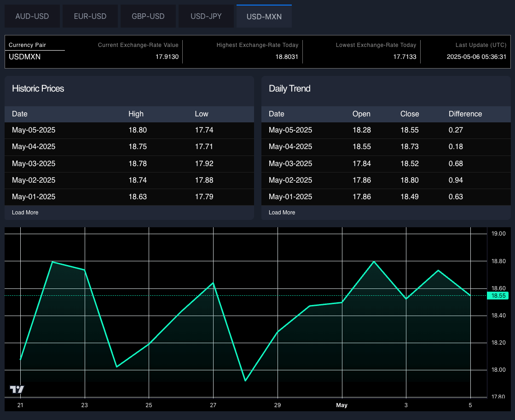
Task: Click the Open column header
Action: point(361,114)
